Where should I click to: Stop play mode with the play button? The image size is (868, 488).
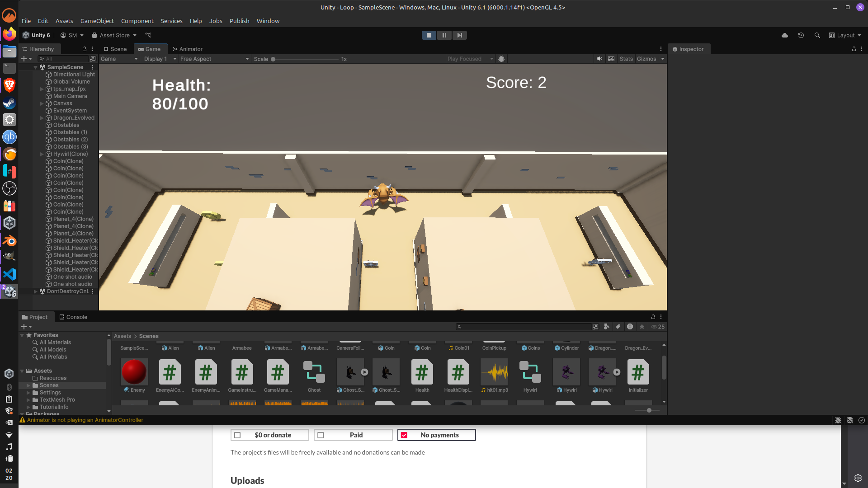[429, 35]
